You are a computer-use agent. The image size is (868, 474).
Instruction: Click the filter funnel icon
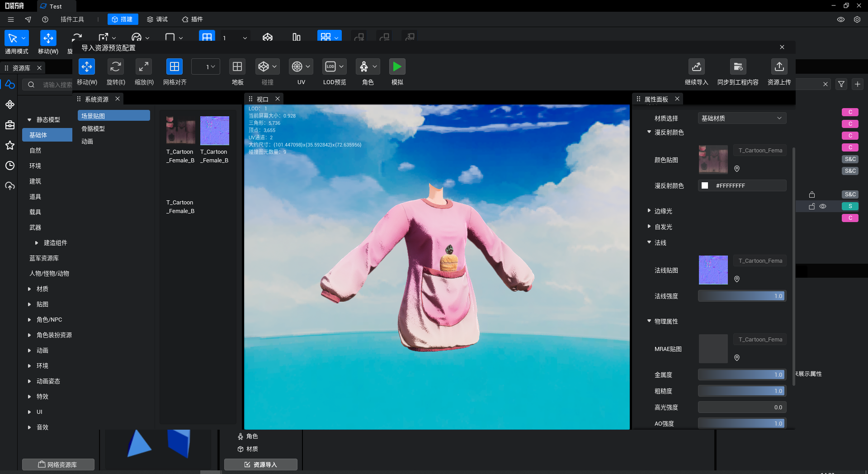[x=841, y=84]
